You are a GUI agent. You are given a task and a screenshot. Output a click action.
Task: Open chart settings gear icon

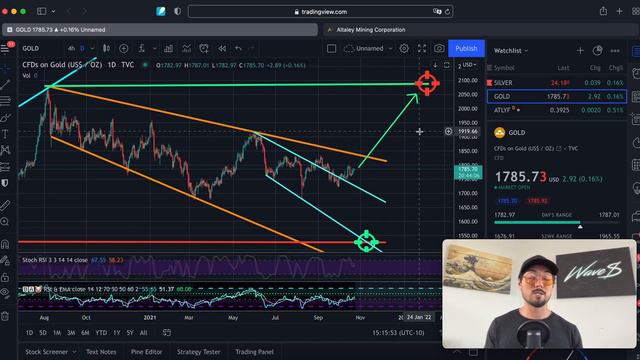404,49
